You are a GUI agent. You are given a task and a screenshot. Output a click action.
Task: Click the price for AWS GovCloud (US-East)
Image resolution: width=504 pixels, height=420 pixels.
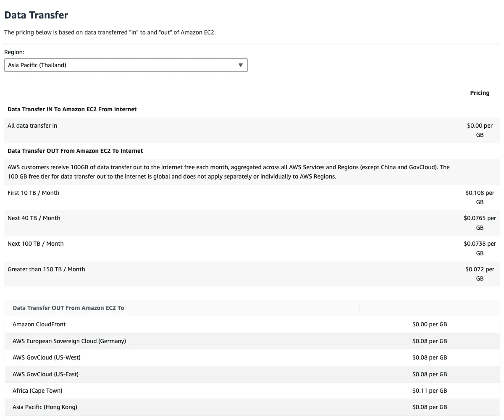coord(430,374)
